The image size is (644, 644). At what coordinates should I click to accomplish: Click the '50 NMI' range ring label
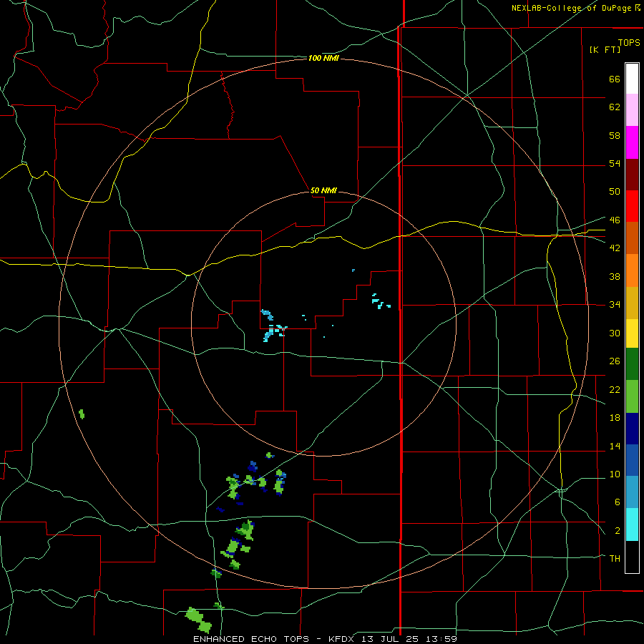click(323, 190)
